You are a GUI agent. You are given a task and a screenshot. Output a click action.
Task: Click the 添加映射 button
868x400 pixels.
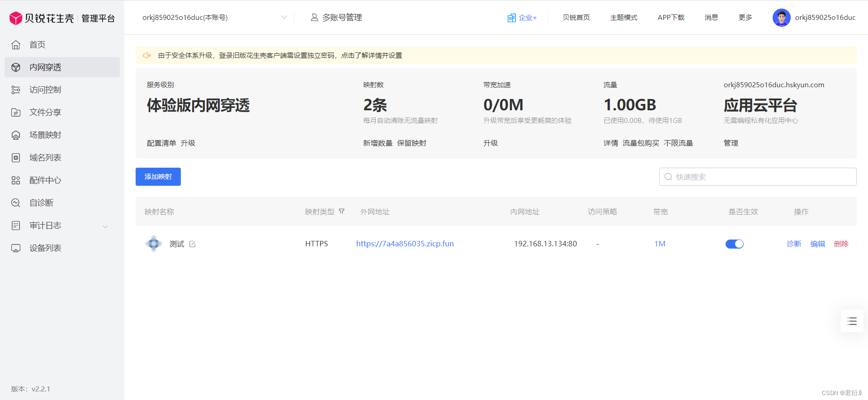pyautogui.click(x=158, y=177)
